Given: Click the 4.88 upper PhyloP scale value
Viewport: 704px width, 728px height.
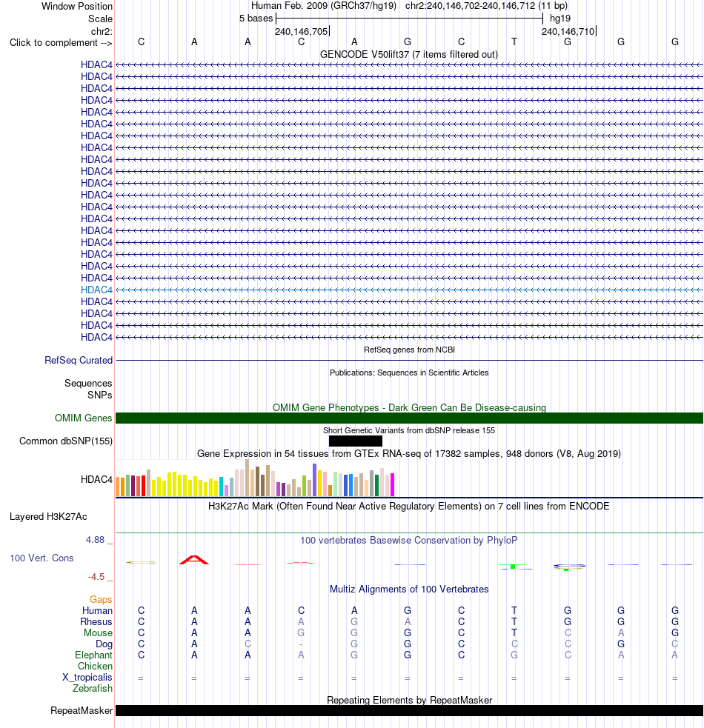Looking at the screenshot, I should (96, 540).
